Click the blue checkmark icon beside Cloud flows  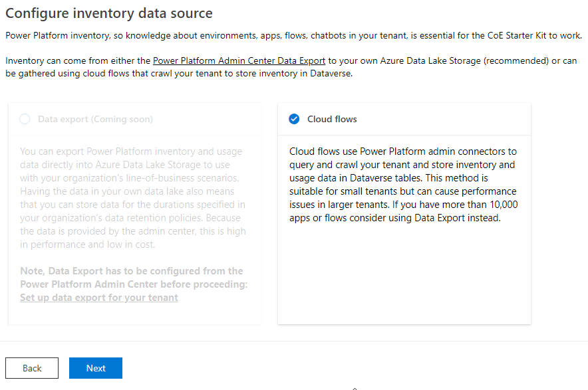coord(294,120)
